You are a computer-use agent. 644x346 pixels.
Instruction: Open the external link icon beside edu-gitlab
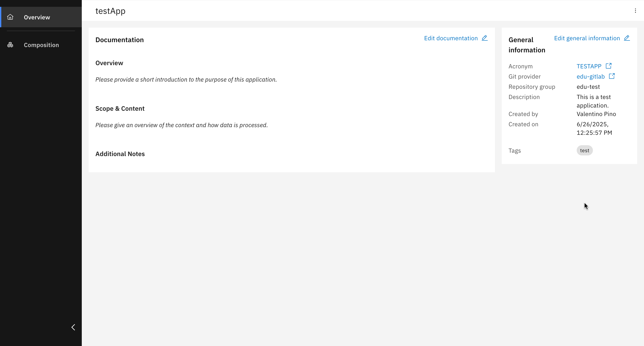pos(612,76)
